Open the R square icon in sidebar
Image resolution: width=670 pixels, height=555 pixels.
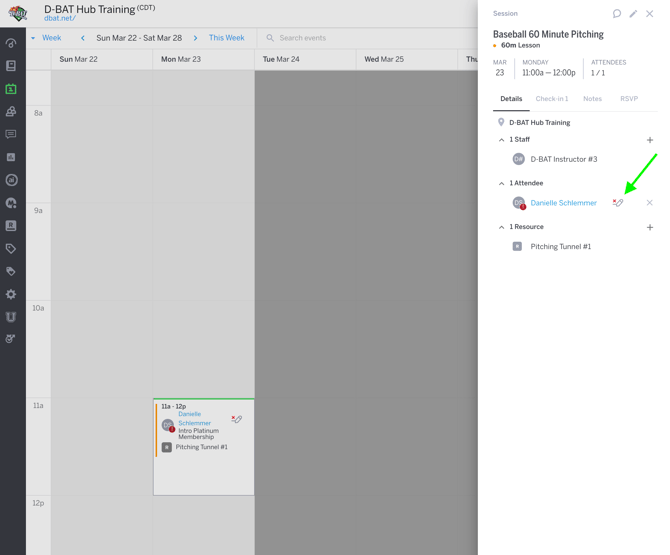coord(11,226)
